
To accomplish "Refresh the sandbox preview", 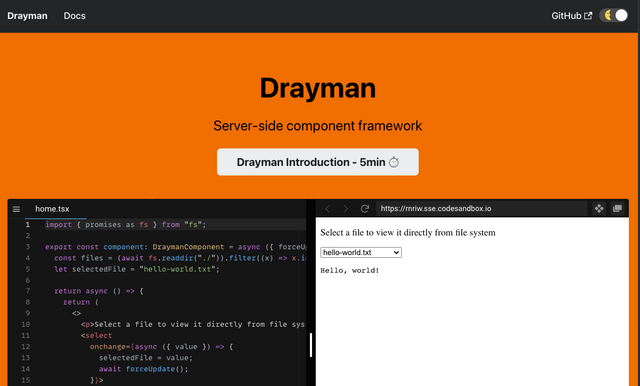I will [x=364, y=209].
